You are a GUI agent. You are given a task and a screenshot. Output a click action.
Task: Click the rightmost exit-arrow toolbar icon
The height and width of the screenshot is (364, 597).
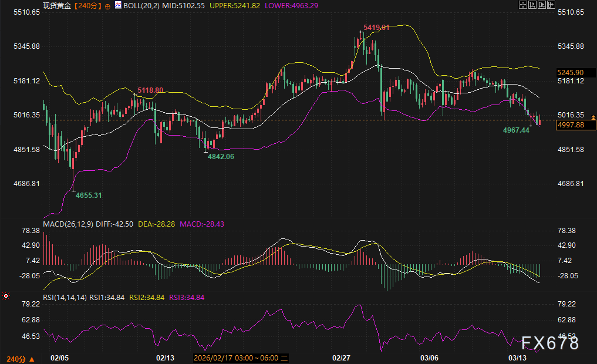tap(550, 5)
